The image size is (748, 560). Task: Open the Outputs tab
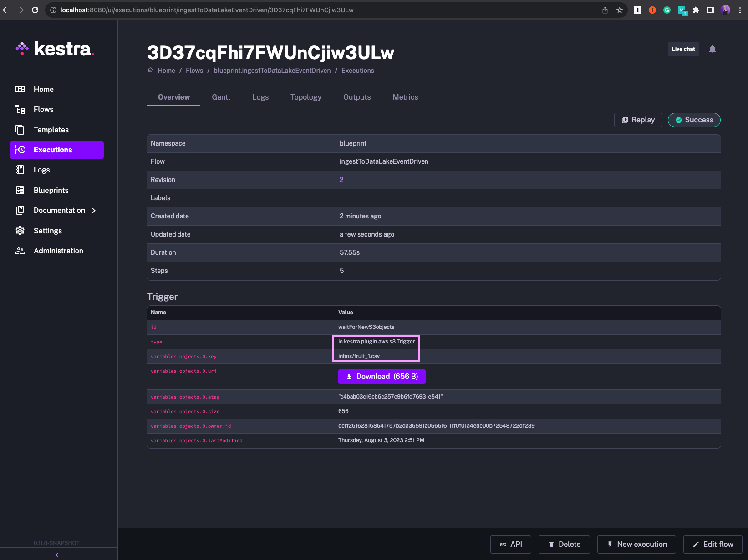[356, 97]
